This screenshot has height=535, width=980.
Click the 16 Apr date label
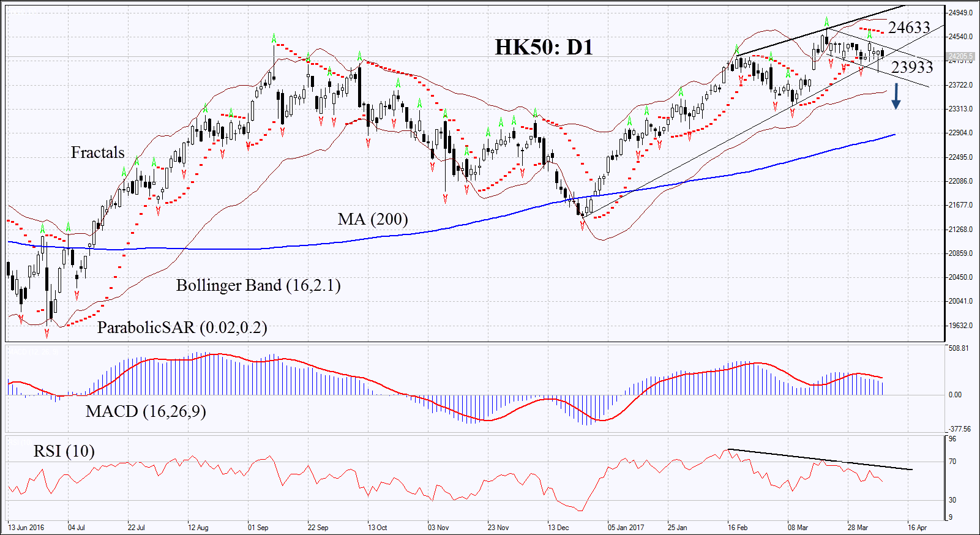point(917,528)
